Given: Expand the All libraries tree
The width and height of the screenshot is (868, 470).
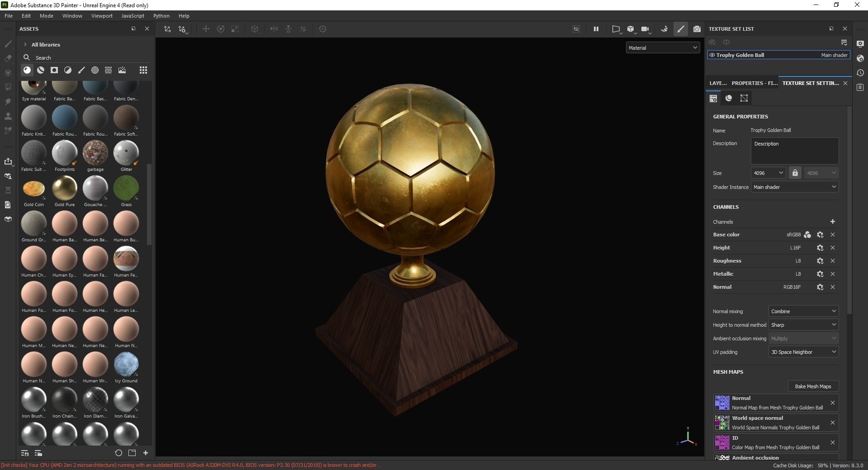Looking at the screenshot, I should pos(25,44).
